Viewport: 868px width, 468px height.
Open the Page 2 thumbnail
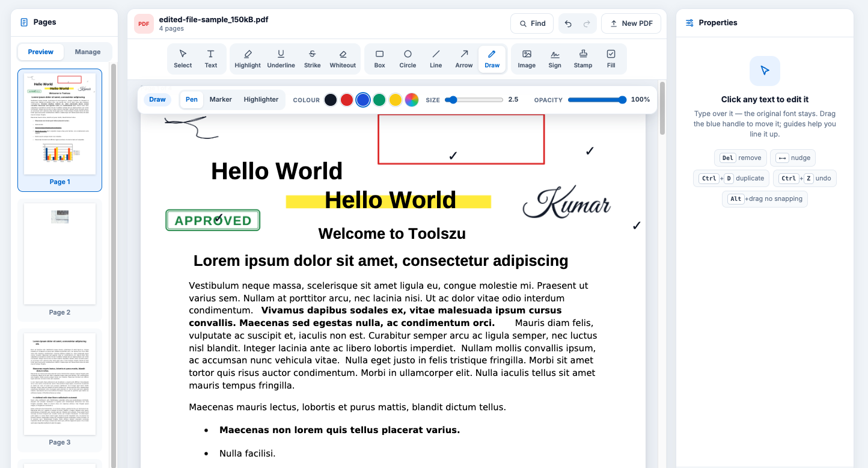click(x=60, y=260)
